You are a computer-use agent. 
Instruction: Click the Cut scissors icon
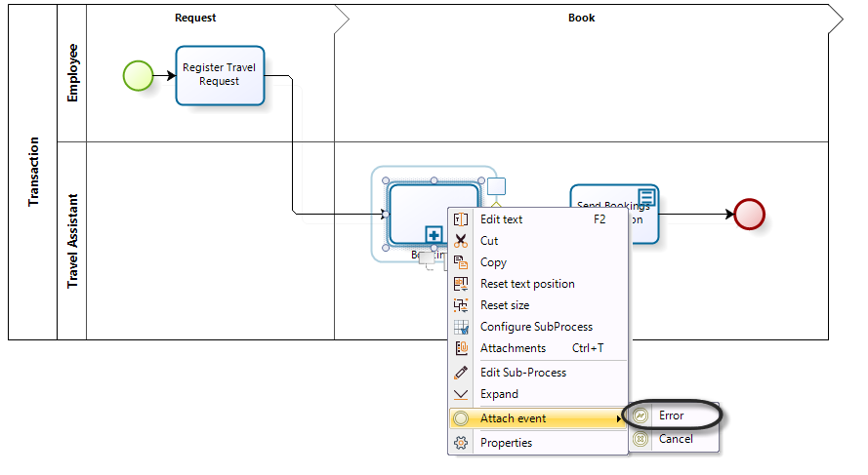[462, 241]
